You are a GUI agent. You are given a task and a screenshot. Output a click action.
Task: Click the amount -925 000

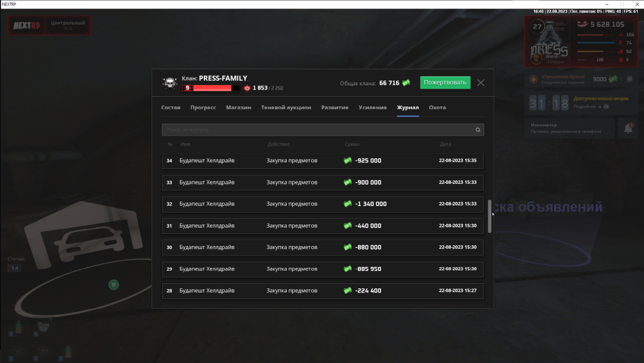point(368,161)
